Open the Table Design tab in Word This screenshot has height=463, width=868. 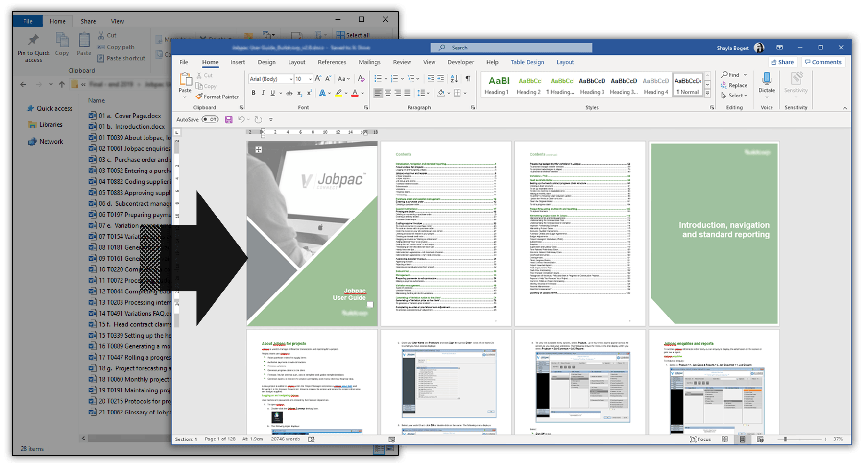pyautogui.click(x=527, y=62)
